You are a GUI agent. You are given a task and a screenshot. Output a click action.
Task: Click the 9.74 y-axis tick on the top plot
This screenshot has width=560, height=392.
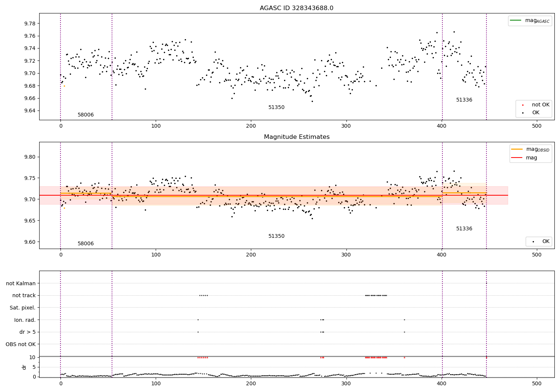click(x=29, y=49)
